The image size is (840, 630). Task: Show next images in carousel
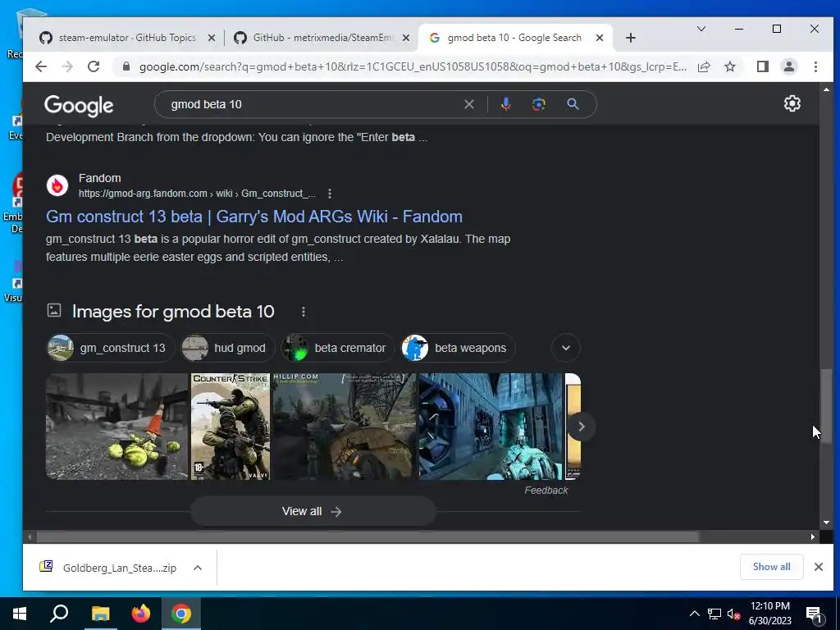582,427
